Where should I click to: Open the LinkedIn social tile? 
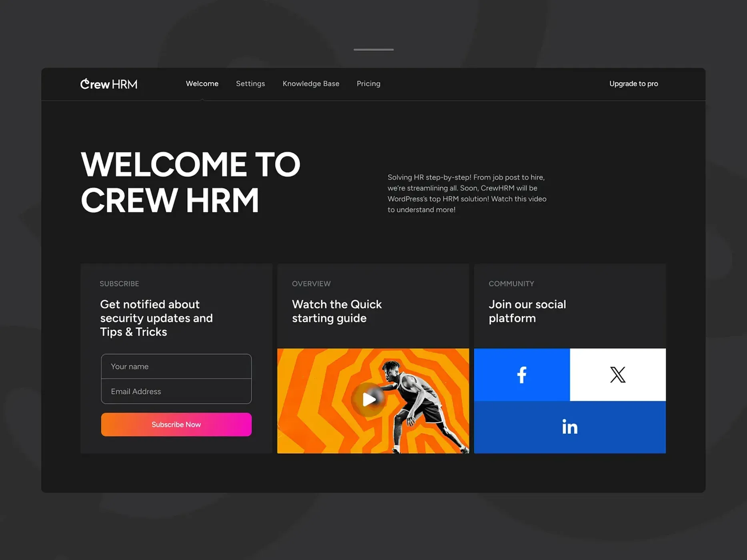coord(570,427)
